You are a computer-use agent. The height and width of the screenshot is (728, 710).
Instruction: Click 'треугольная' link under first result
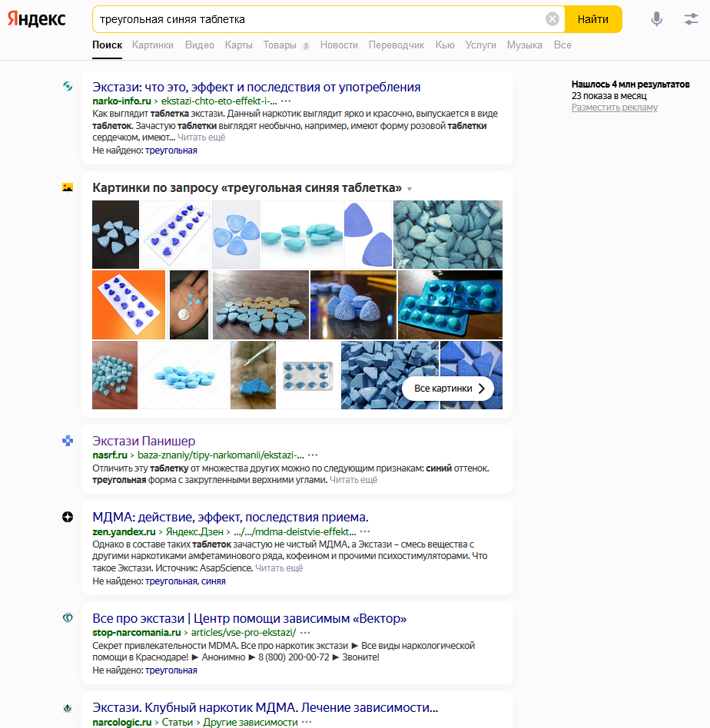[171, 151]
